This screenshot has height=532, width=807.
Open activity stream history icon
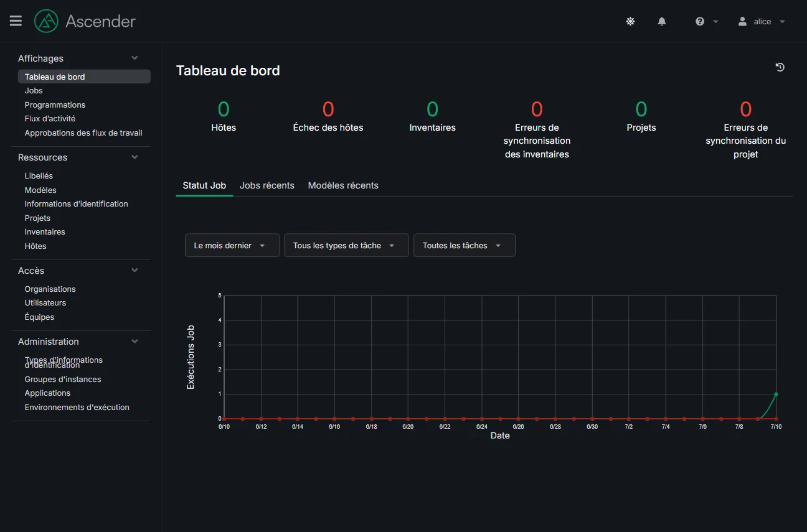(x=780, y=67)
